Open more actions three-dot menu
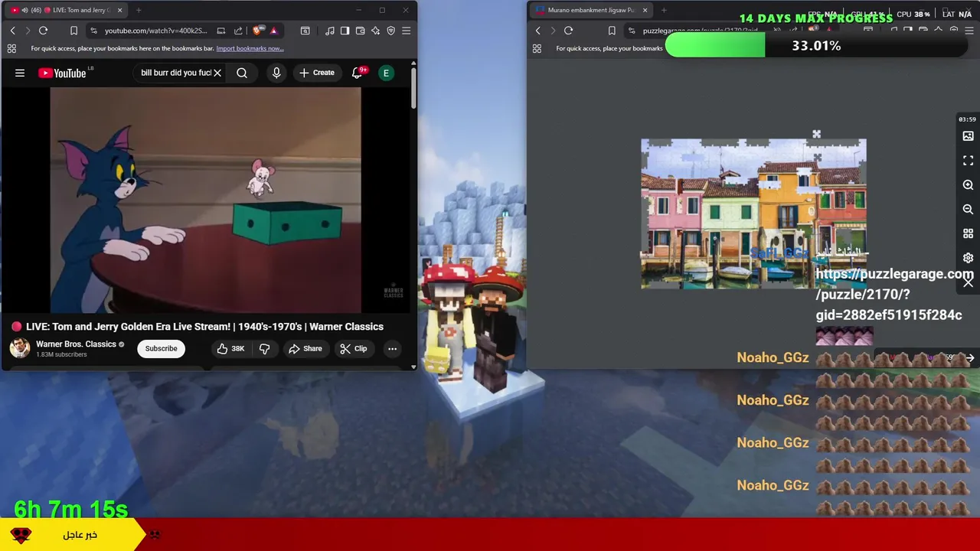Image resolution: width=980 pixels, height=551 pixels. coord(392,348)
